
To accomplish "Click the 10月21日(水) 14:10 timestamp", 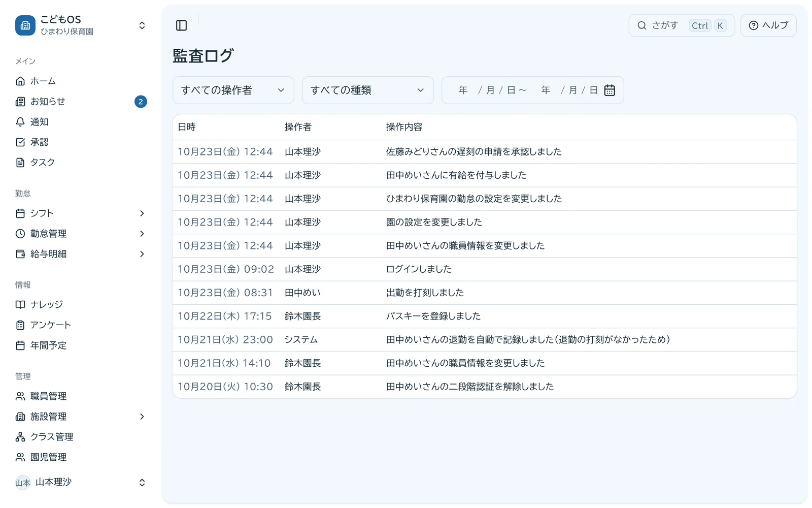I will tap(224, 363).
